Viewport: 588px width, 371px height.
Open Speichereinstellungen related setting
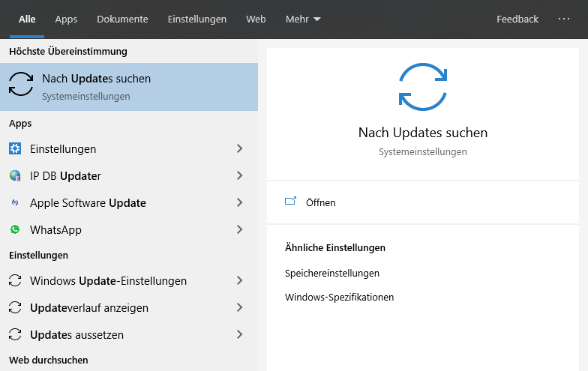coord(331,273)
